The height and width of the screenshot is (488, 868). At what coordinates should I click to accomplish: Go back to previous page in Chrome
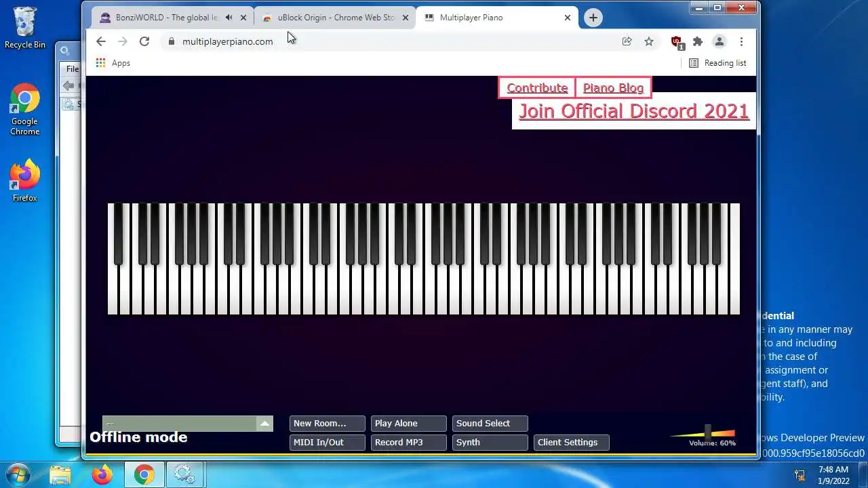[101, 41]
